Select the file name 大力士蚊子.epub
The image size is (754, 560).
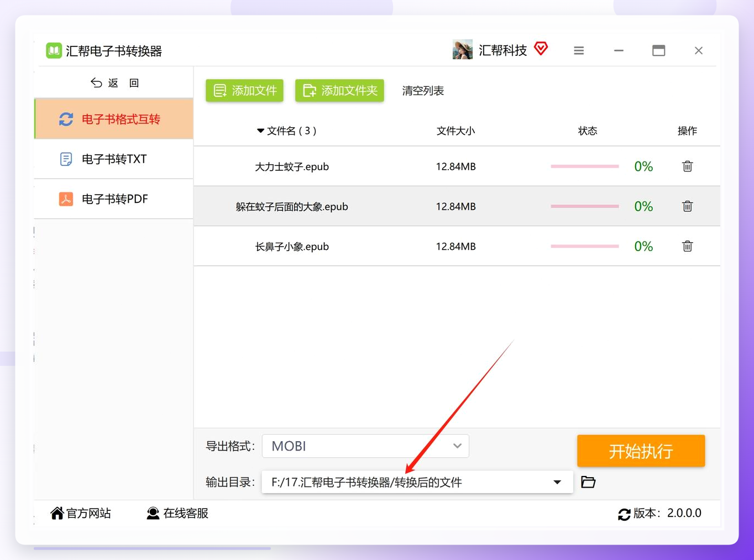click(292, 167)
